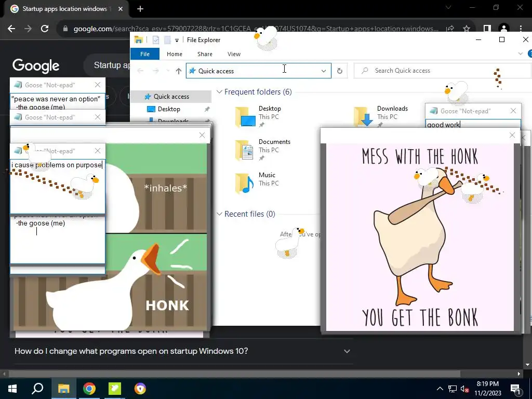The image size is (532, 399).
Task: Refresh the Quick access view
Action: [x=340, y=71]
